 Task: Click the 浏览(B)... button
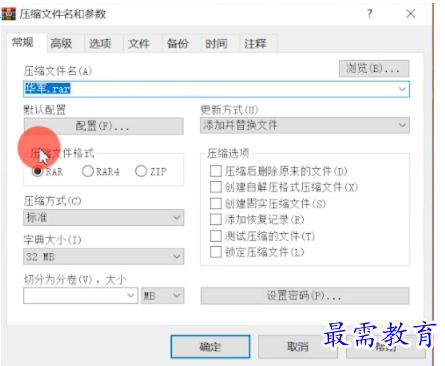tap(374, 69)
